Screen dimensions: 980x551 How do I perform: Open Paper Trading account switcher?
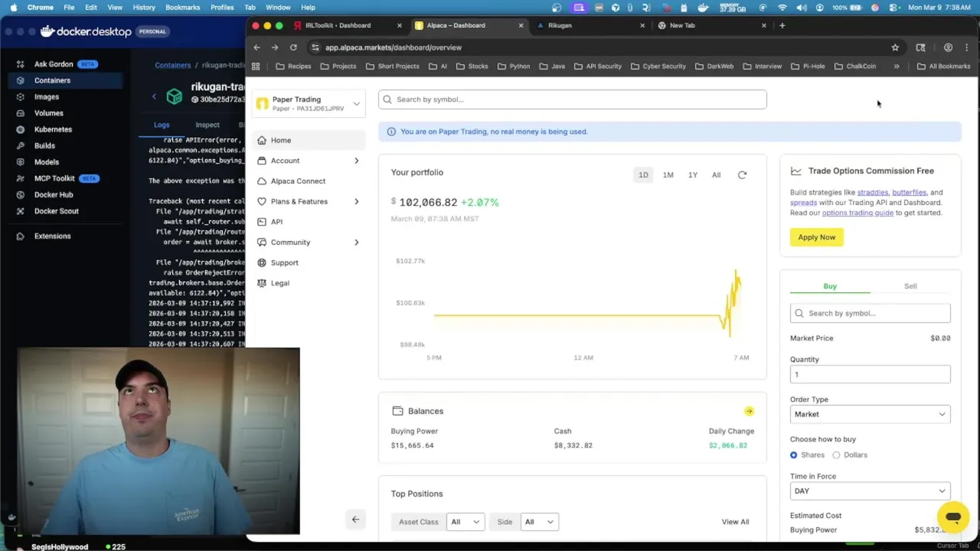point(309,103)
